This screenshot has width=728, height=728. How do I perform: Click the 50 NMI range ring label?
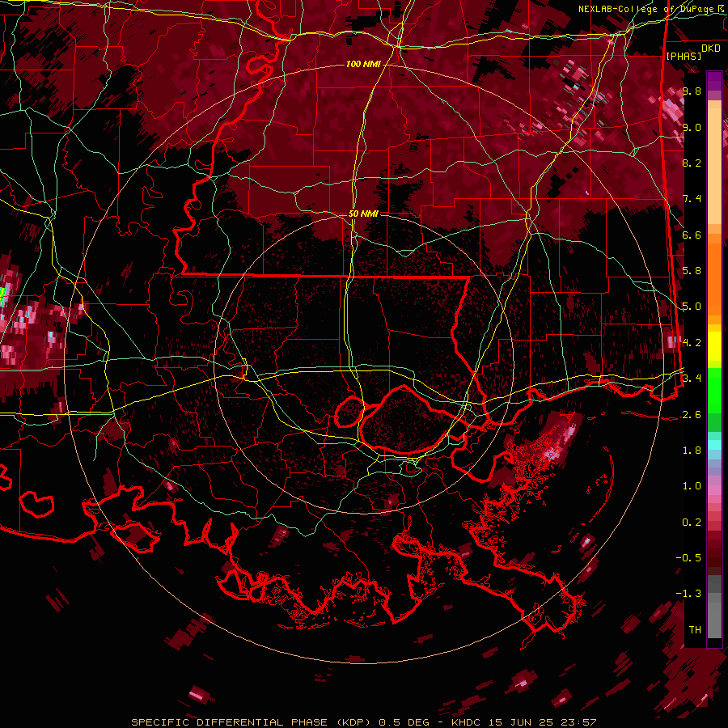click(x=363, y=214)
